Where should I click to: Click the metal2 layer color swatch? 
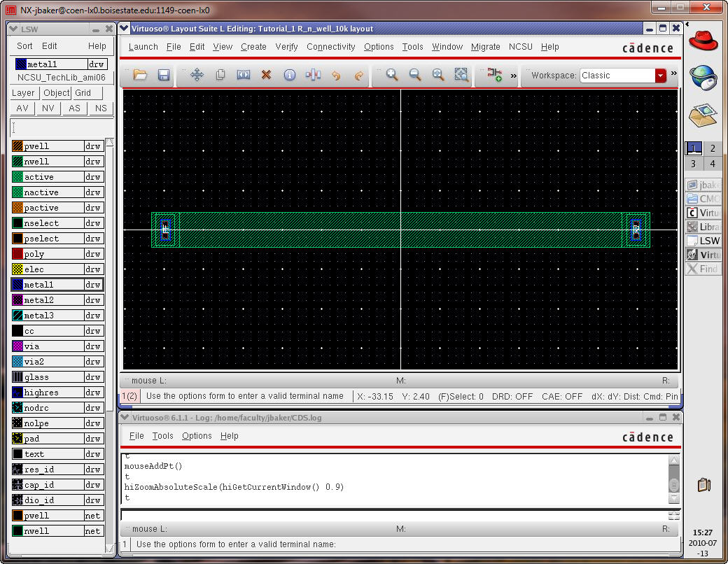tap(17, 300)
